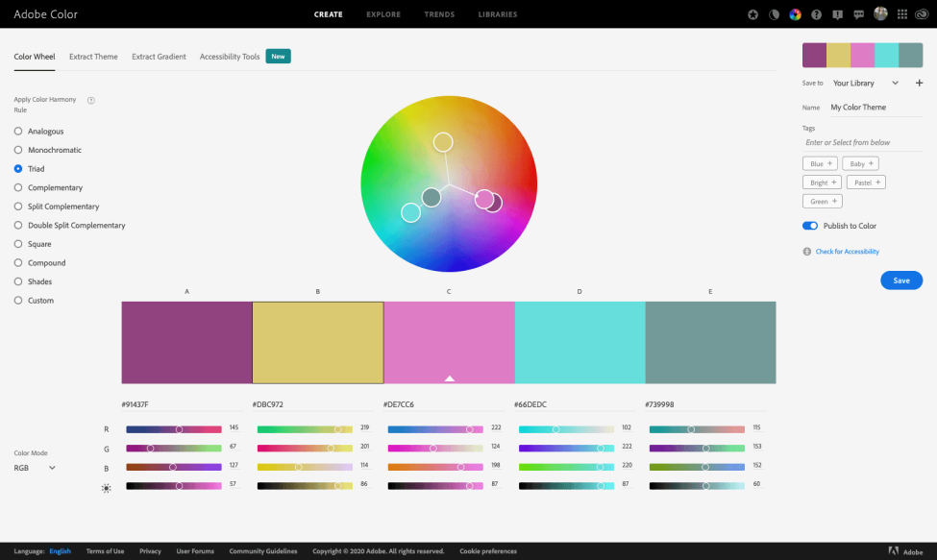Click the Adobe logo in footer
The width and height of the screenshot is (937, 560).
905,551
